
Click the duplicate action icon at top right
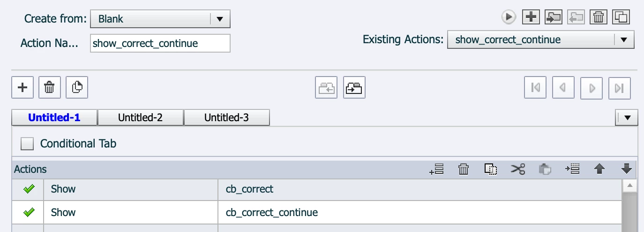click(621, 17)
